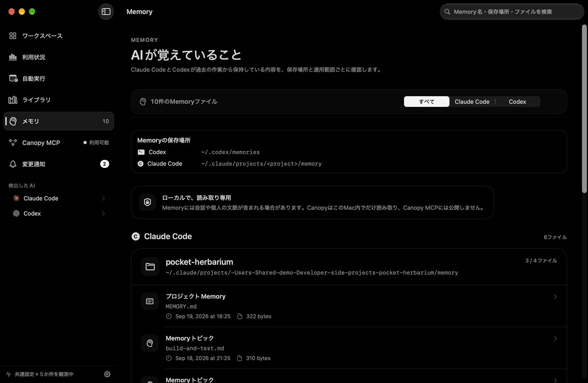This screenshot has width=588, height=383.
Task: Click the 利用可能 status indicator
Action: coord(96,143)
